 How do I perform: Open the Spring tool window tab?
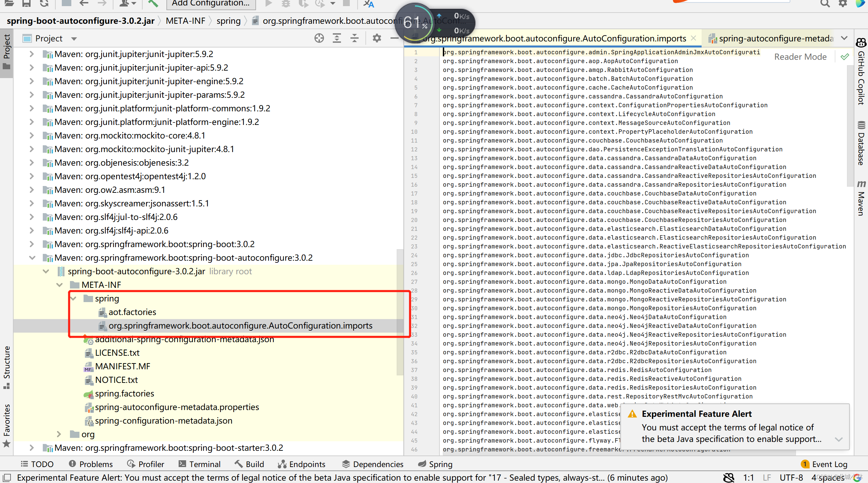point(435,464)
